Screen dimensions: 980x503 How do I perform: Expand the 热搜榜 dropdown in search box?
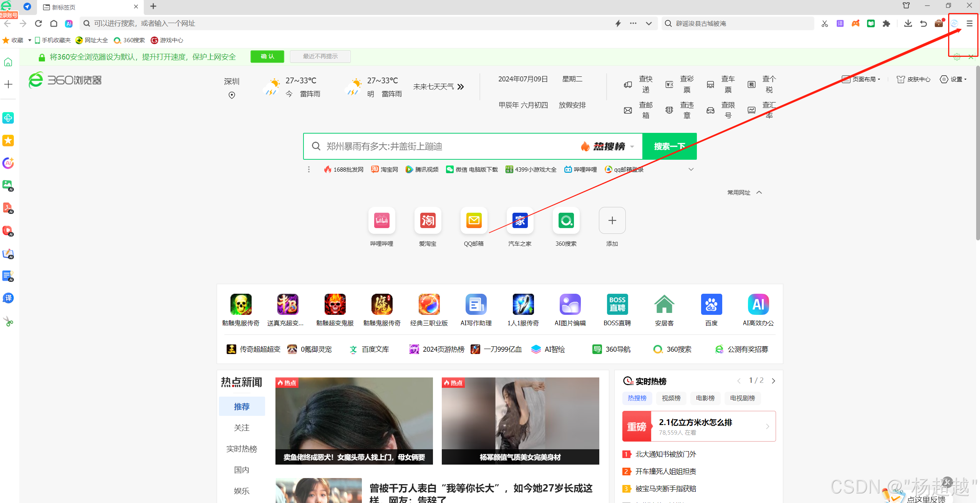632,147
